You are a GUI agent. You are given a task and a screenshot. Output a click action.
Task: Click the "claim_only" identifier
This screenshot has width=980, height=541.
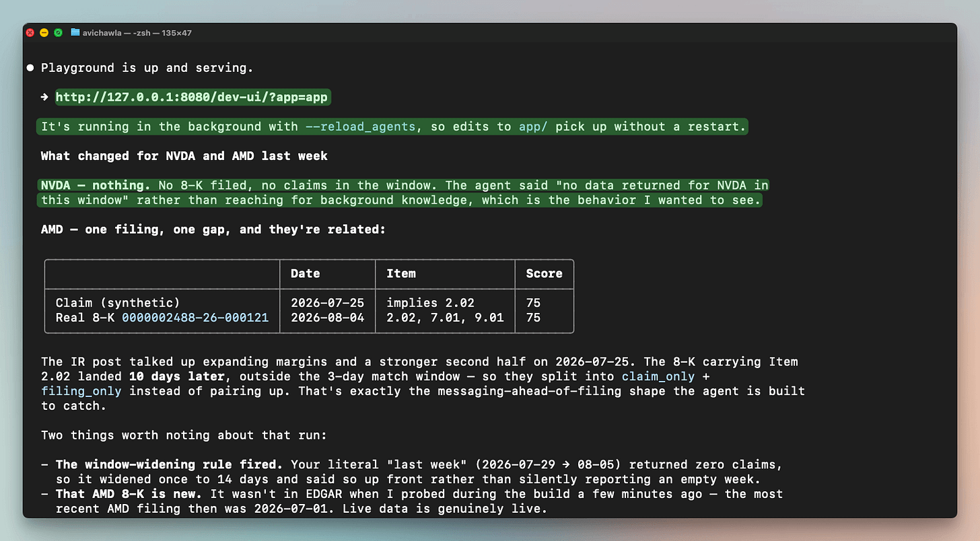click(658, 376)
